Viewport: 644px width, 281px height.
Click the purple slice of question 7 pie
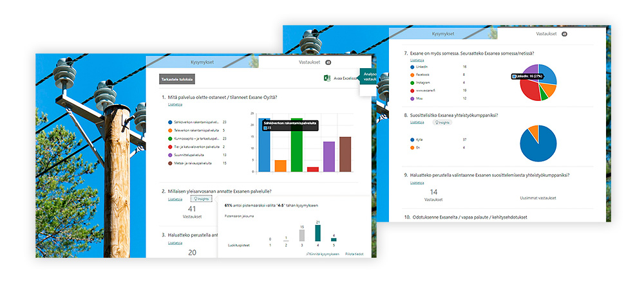[531, 71]
